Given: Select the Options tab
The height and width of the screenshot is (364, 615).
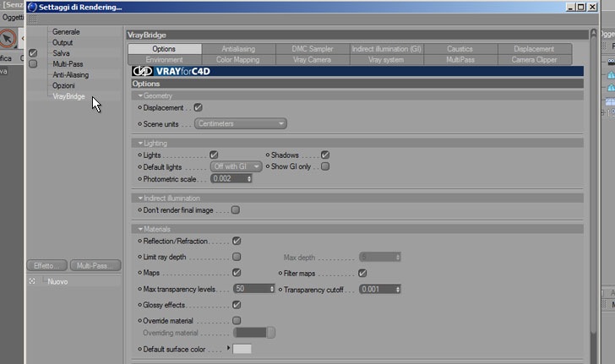Looking at the screenshot, I should point(165,49).
